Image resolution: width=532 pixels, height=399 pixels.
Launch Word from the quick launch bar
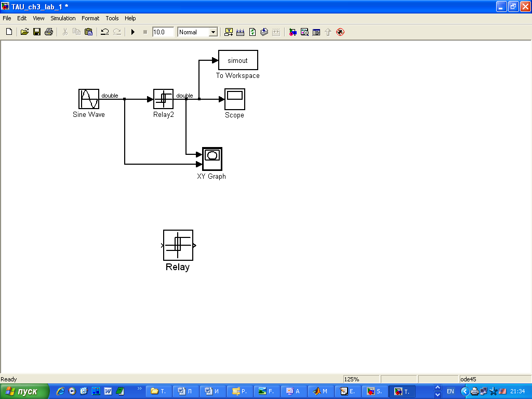108,391
